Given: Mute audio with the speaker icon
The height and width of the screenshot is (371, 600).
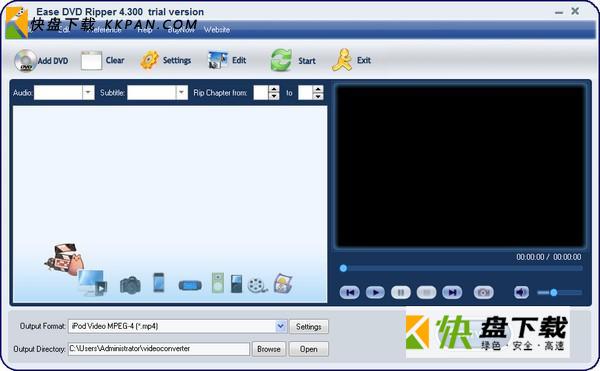Looking at the screenshot, I should [521, 293].
